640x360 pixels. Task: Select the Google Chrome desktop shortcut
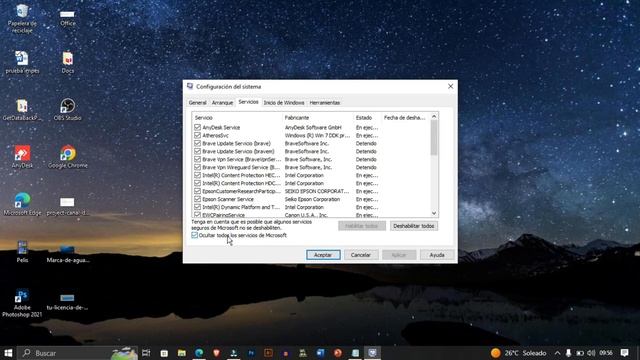[x=68, y=157]
